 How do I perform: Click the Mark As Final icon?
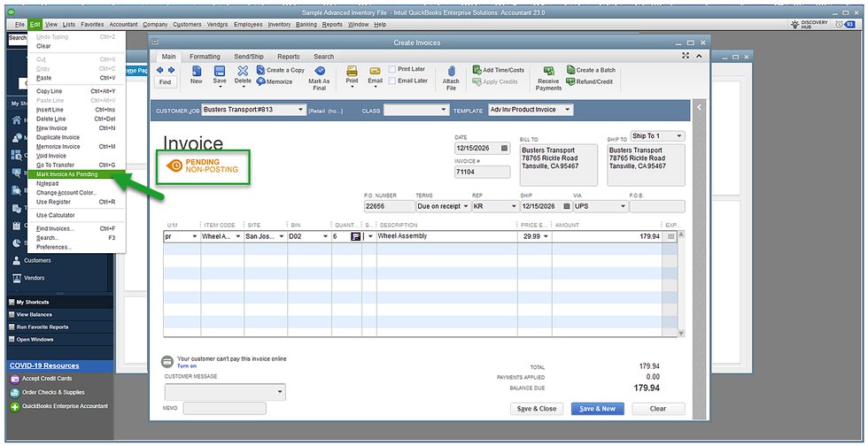319,71
